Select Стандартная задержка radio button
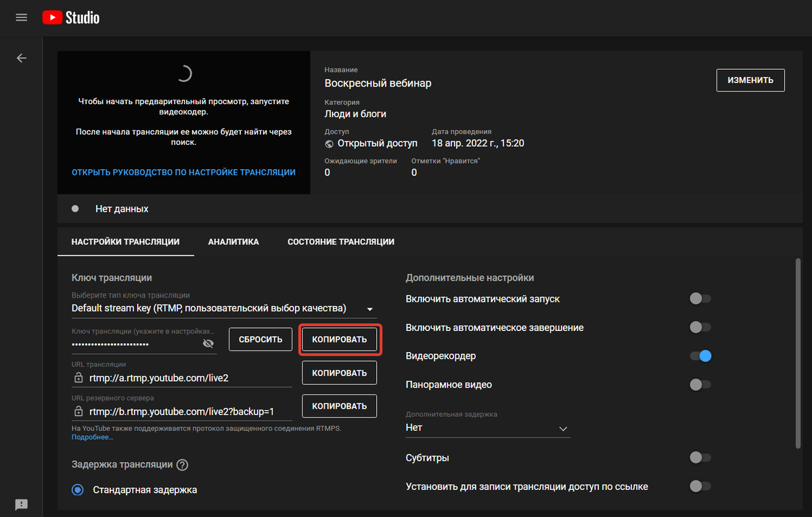812x517 pixels. [78, 490]
